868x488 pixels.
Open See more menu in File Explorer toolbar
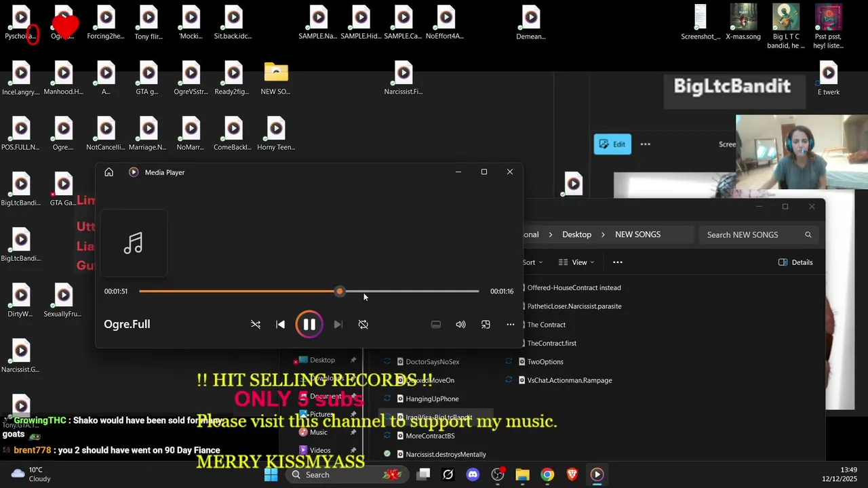pyautogui.click(x=617, y=262)
